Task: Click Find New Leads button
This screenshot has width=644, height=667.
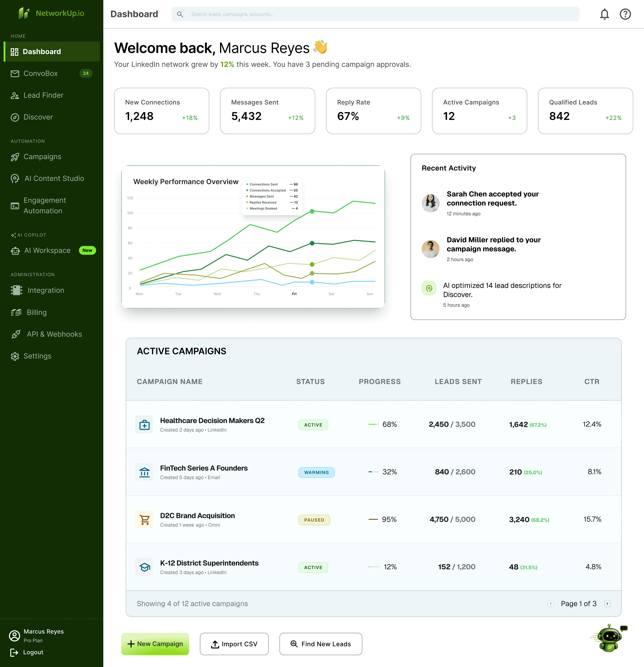Action: (320, 644)
